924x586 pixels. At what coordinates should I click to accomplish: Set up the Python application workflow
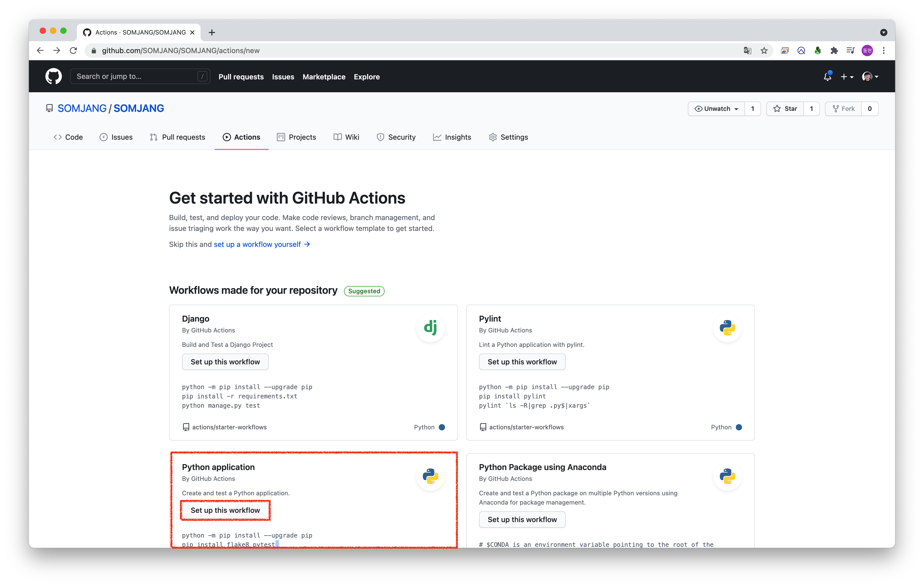(225, 510)
